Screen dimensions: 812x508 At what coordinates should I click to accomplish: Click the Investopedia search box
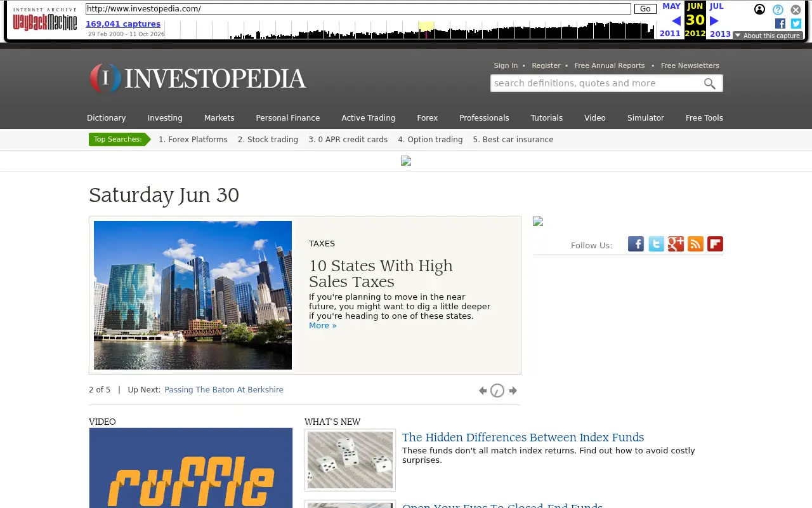click(x=596, y=83)
